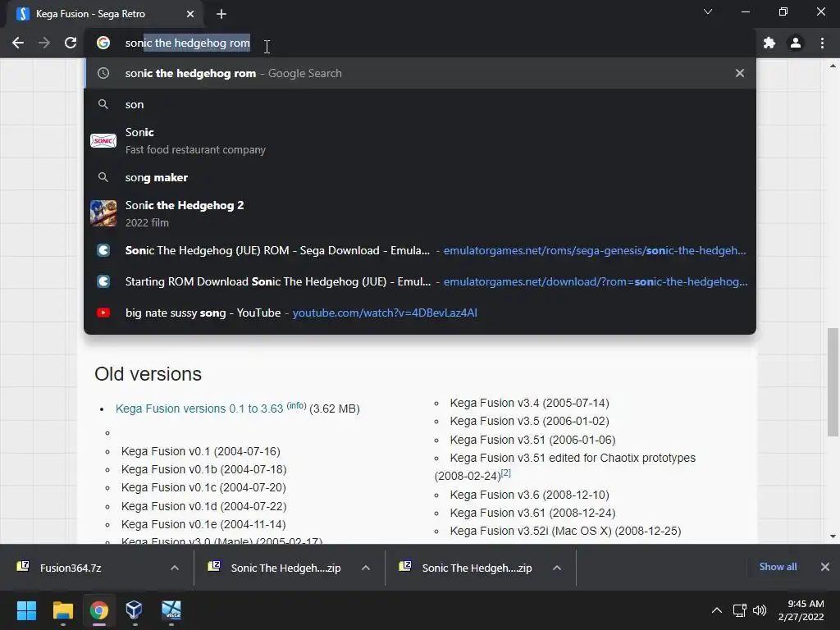Choose Sonic the Hedgehog 2 film suggestion

(x=420, y=214)
